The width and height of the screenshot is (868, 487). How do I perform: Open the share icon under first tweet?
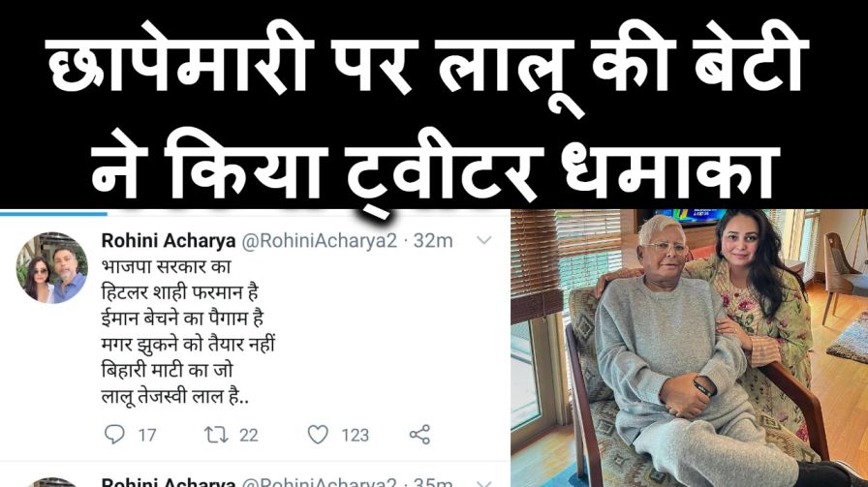(x=419, y=435)
